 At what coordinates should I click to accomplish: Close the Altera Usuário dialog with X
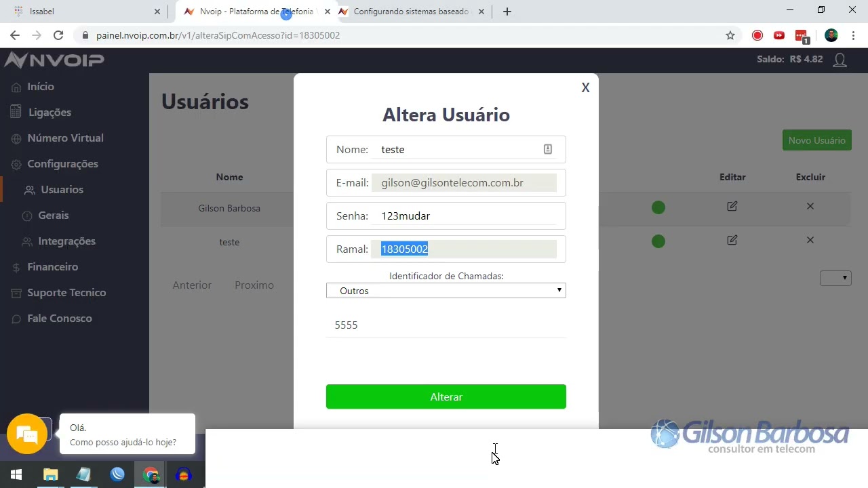(x=585, y=87)
